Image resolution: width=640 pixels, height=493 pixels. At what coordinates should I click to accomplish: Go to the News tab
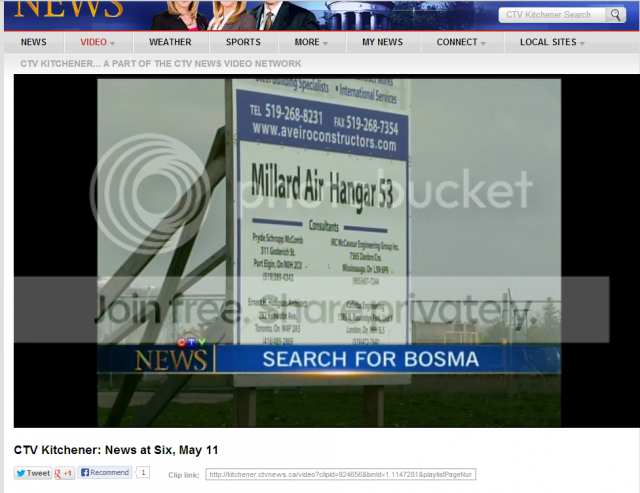[34, 43]
